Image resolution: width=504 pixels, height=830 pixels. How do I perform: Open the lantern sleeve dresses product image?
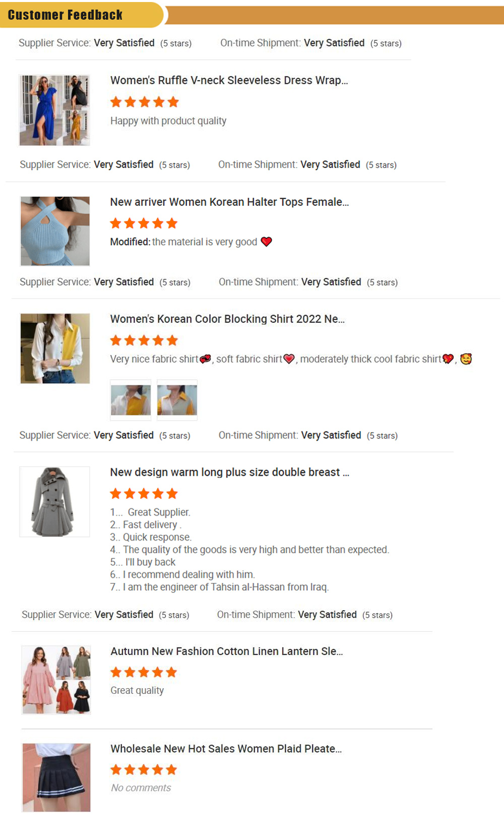click(56, 680)
